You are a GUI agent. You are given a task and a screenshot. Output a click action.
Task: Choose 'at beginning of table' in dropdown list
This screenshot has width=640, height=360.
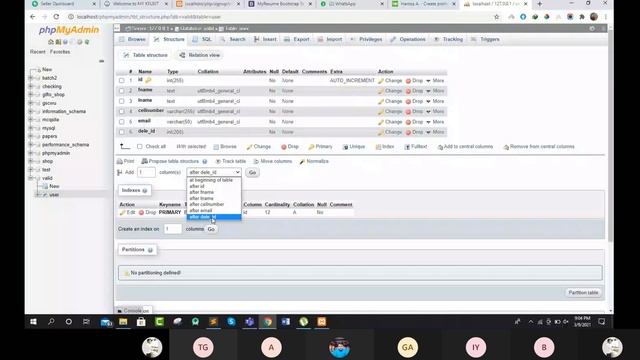214,180
